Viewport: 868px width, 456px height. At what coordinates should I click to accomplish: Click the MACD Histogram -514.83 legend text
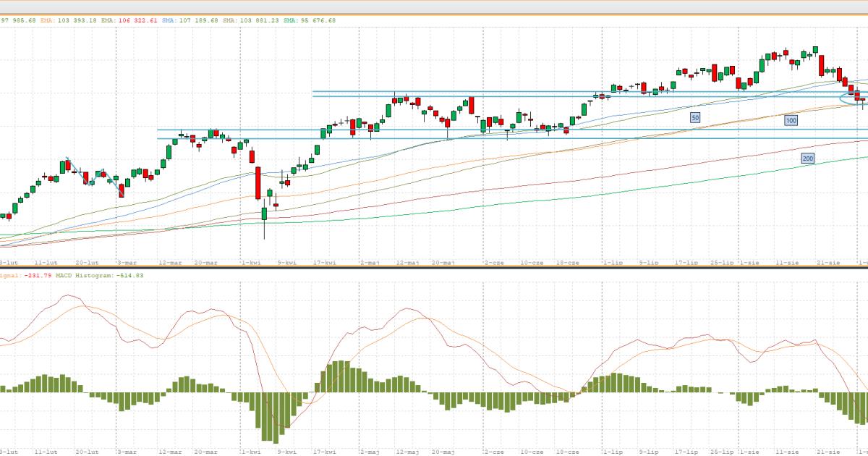(101, 275)
